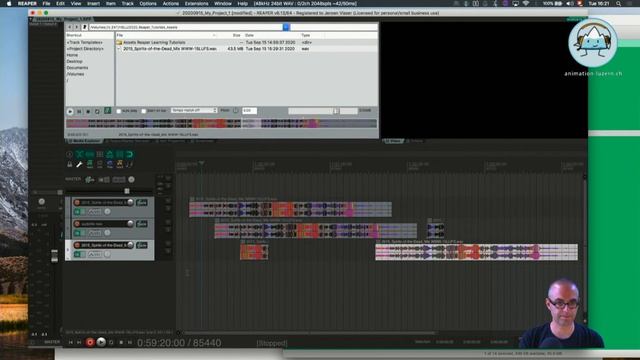Open the Insert menu
Screen dimensions: 640x360
(x=93, y=3)
